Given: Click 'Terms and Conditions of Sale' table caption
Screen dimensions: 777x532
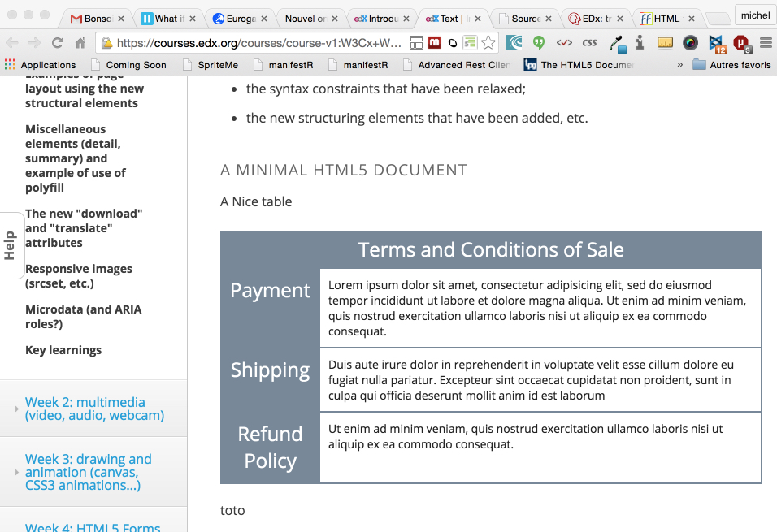Looking at the screenshot, I should tap(491, 249).
